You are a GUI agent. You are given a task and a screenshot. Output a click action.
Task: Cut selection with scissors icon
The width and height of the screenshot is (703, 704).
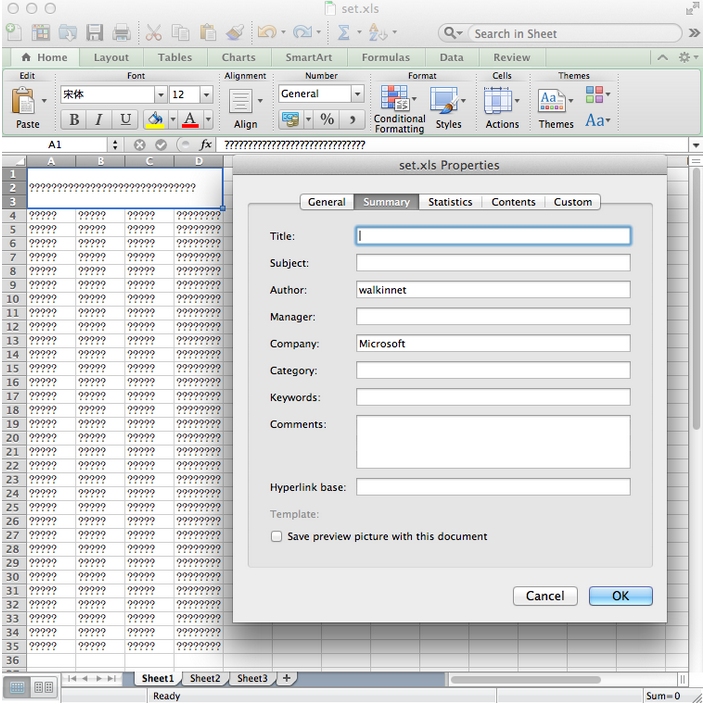pos(154,33)
